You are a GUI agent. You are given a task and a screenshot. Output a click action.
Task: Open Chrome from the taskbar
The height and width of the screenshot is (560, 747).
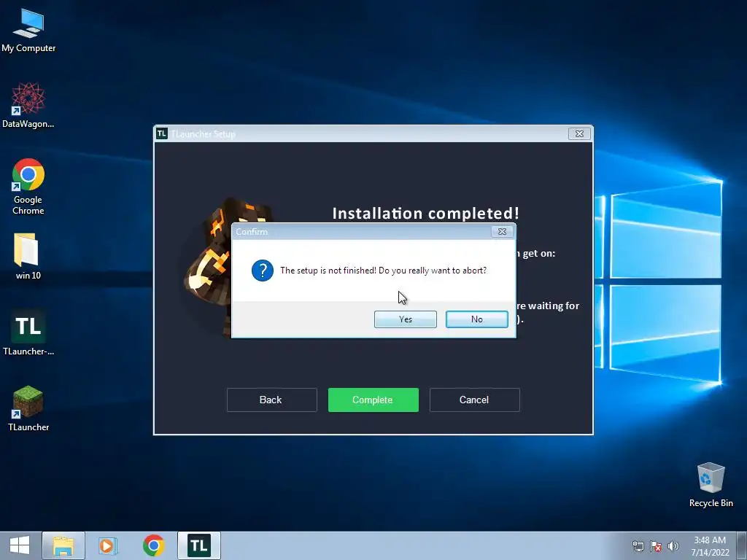(153, 545)
